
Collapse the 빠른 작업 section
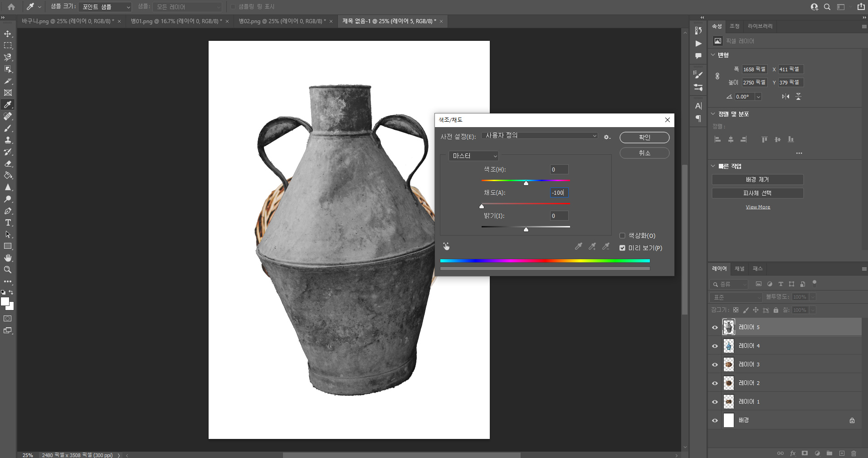coord(713,166)
